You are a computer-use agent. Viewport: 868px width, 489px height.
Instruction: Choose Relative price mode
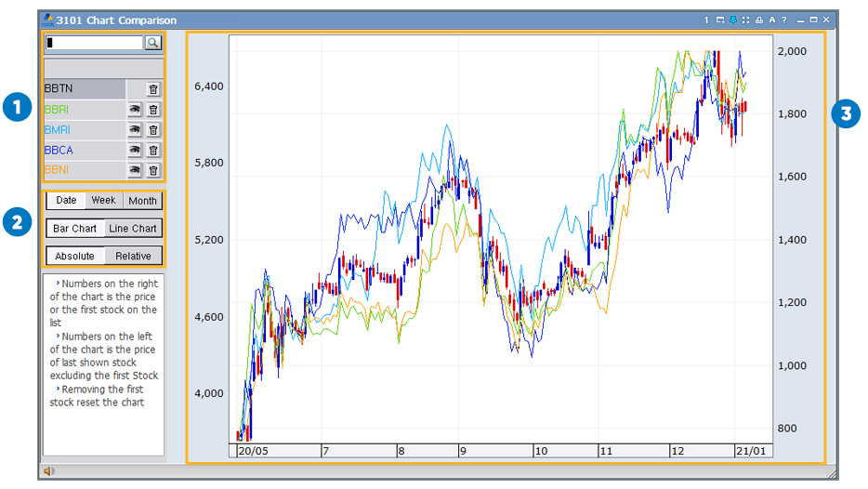point(133,257)
